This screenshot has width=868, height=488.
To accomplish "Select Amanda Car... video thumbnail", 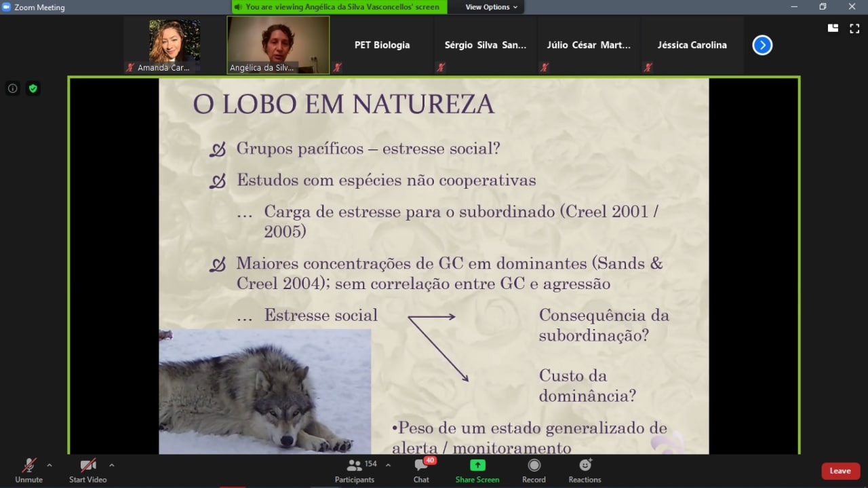I will click(x=174, y=45).
